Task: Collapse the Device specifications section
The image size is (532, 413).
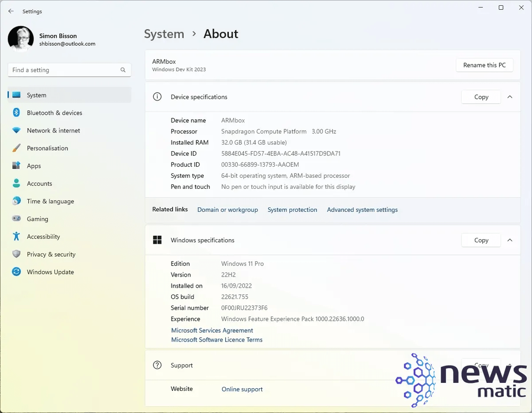Action: pyautogui.click(x=510, y=97)
